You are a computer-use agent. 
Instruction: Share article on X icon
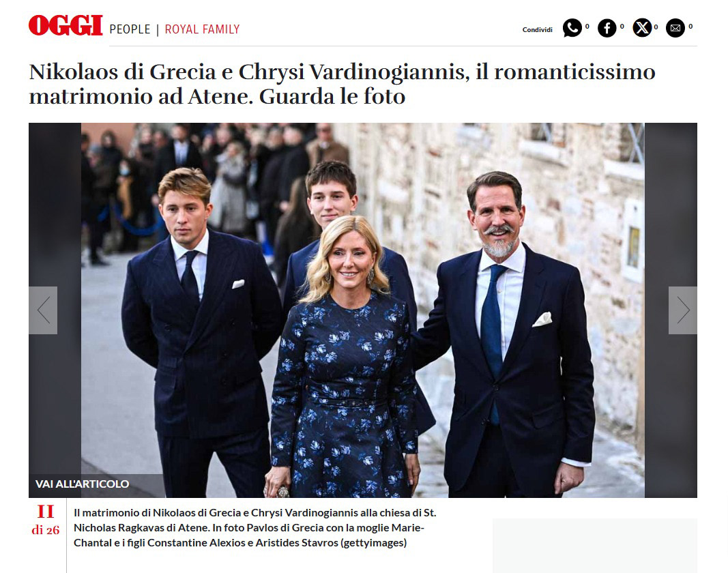(x=642, y=28)
